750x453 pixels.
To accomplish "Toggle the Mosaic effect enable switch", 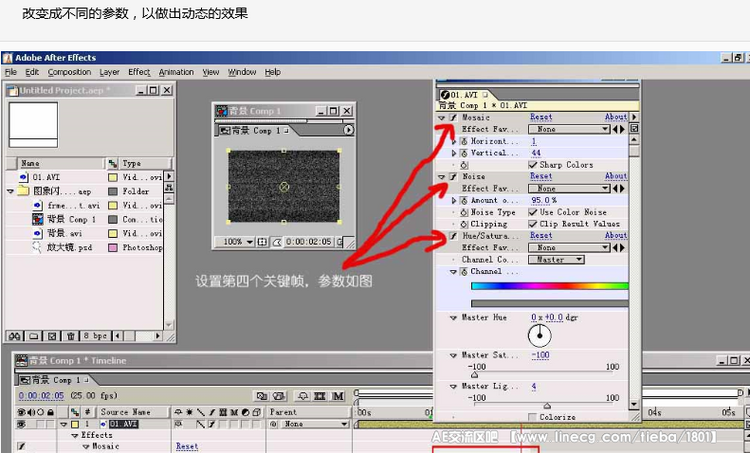I will point(453,117).
